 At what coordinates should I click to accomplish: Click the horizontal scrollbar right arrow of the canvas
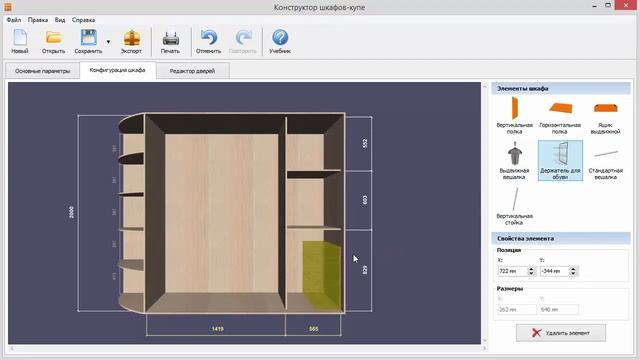click(x=484, y=348)
